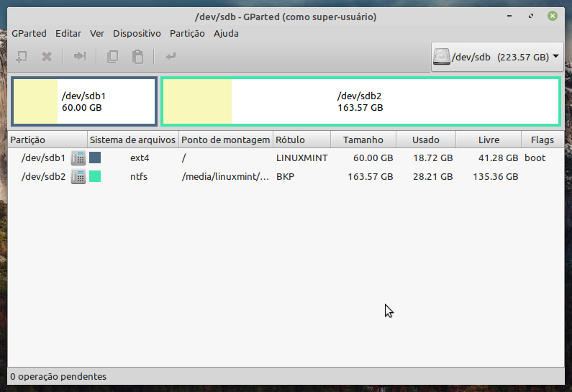Click the Undo last operation arrow icon
572x392 pixels.
click(x=171, y=57)
